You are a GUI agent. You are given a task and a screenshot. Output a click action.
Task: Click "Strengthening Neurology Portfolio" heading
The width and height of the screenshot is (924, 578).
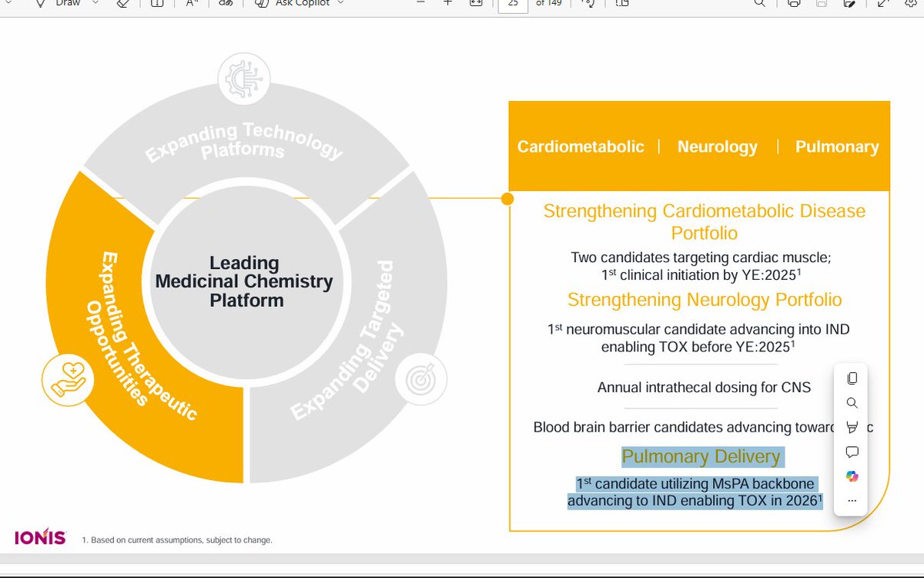point(705,299)
